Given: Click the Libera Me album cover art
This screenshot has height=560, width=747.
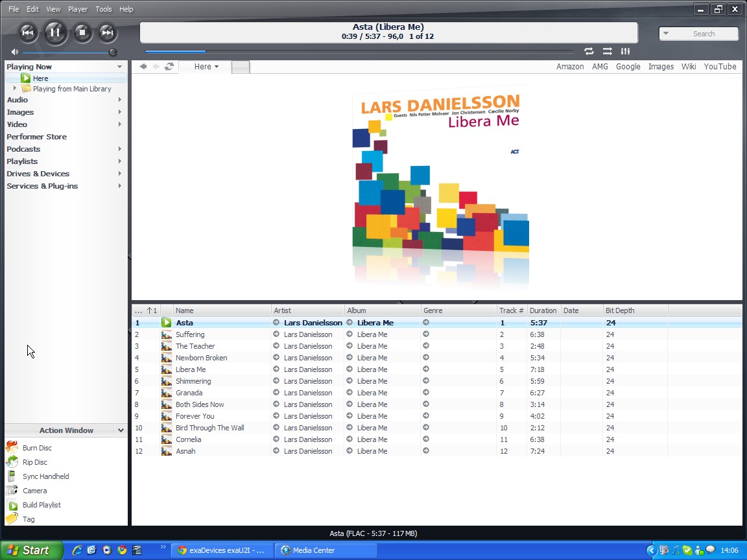Looking at the screenshot, I should tap(440, 168).
